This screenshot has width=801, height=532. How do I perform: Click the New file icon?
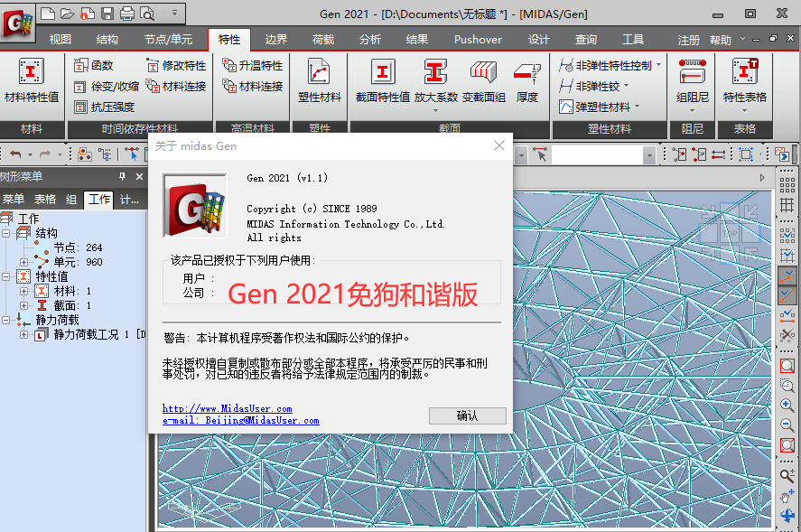[x=48, y=14]
